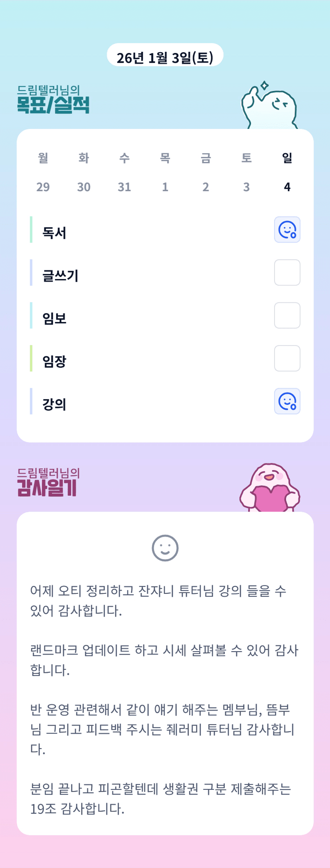Select Wednesday the 31st in week row
Viewport: 330px width, 868px height.
point(124,187)
